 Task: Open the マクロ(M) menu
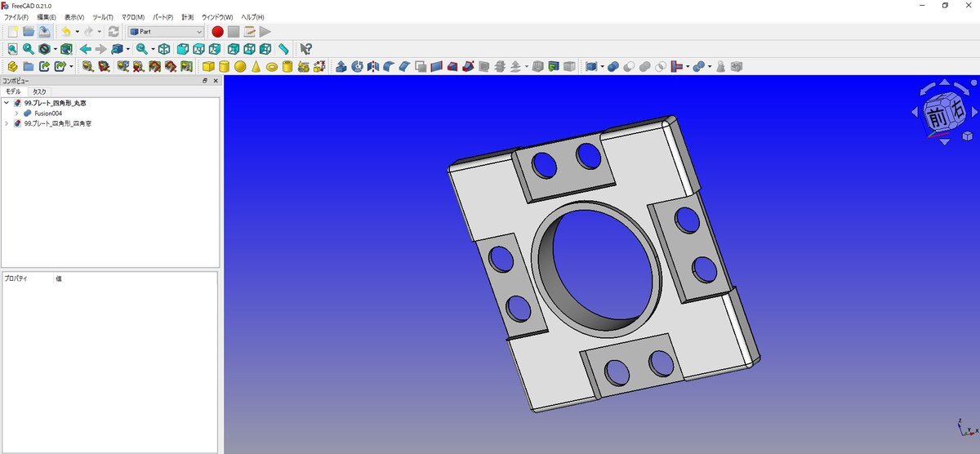tap(132, 17)
